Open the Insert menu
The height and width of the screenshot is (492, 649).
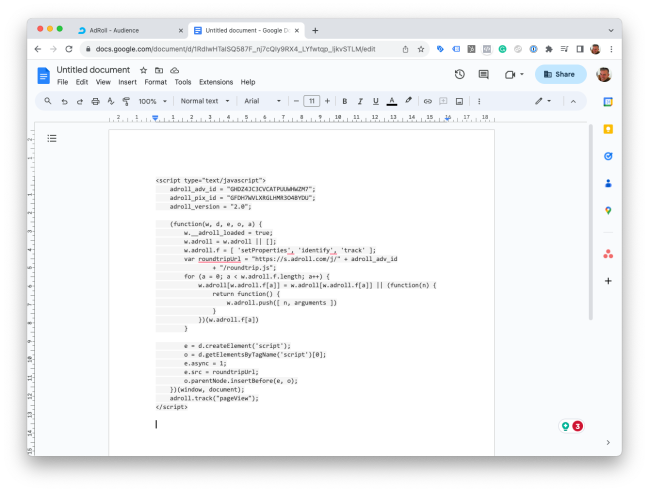pyautogui.click(x=127, y=82)
